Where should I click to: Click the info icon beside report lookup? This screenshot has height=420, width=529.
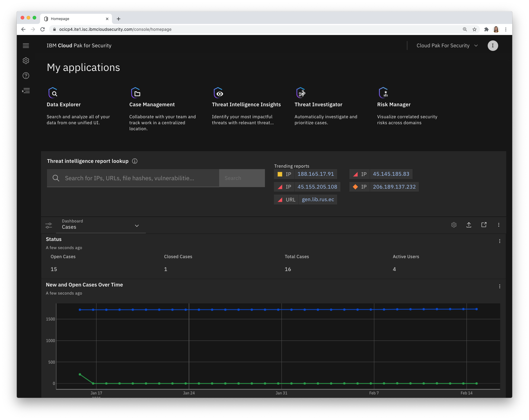pos(135,161)
